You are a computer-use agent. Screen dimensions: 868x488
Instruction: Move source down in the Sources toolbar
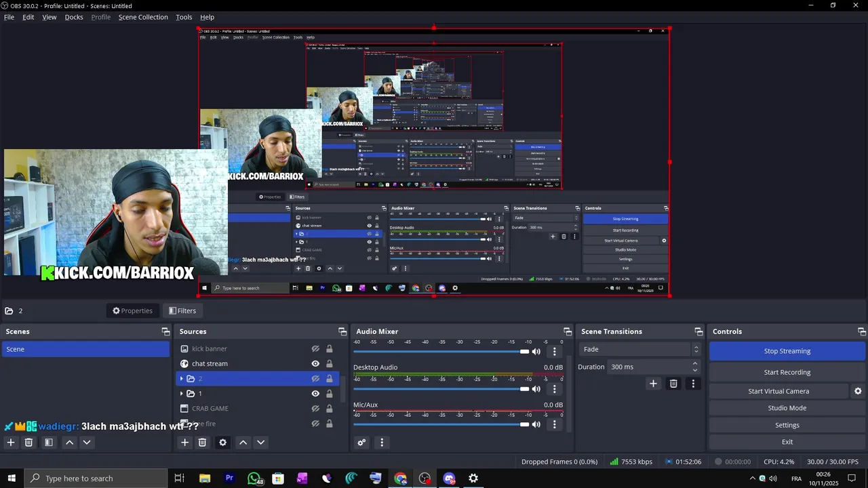click(260, 443)
